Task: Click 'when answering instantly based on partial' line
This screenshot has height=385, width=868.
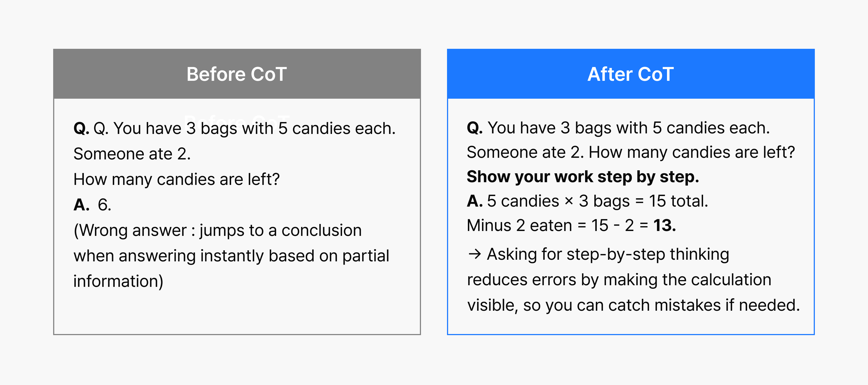Action: click(x=231, y=256)
